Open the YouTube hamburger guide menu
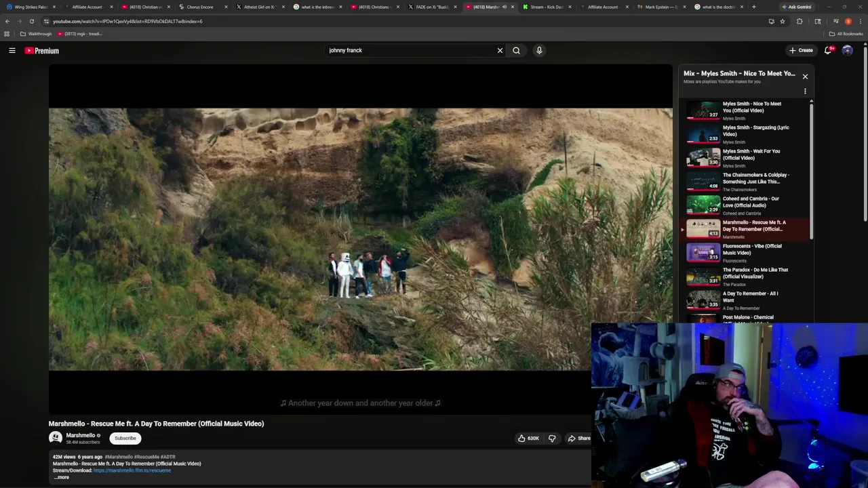 coord(12,50)
